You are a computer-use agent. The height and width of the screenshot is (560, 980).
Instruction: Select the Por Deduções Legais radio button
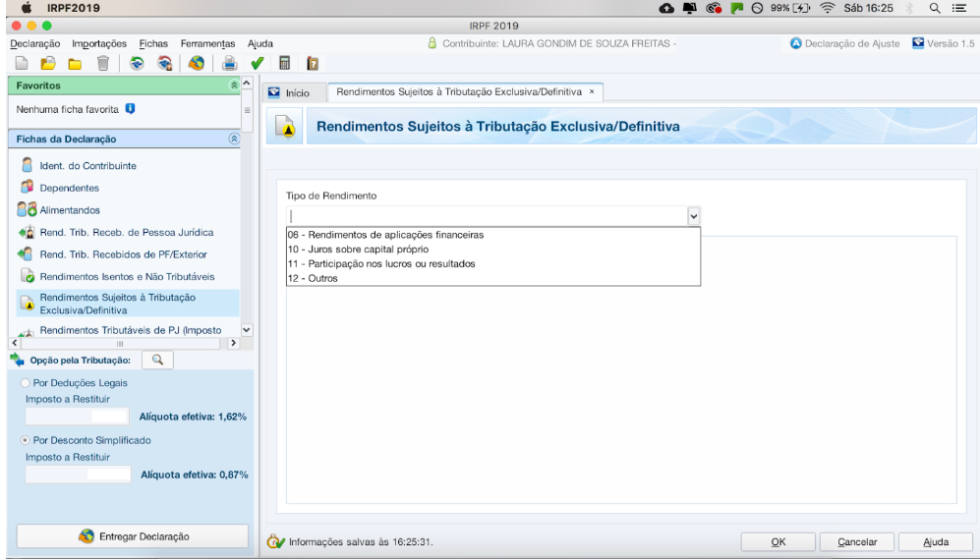[25, 382]
